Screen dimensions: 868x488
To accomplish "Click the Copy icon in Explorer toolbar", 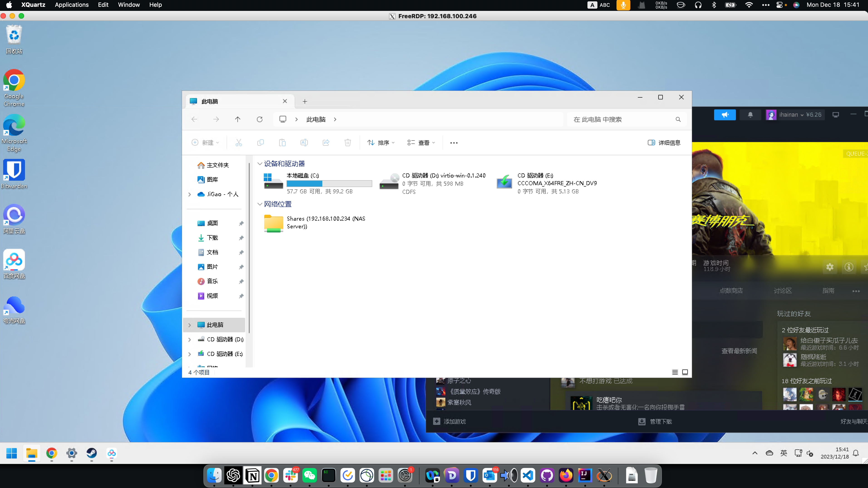I will [260, 143].
